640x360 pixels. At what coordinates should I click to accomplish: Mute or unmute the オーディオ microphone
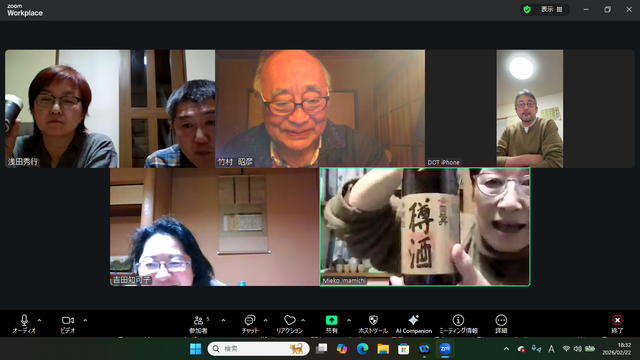24,324
